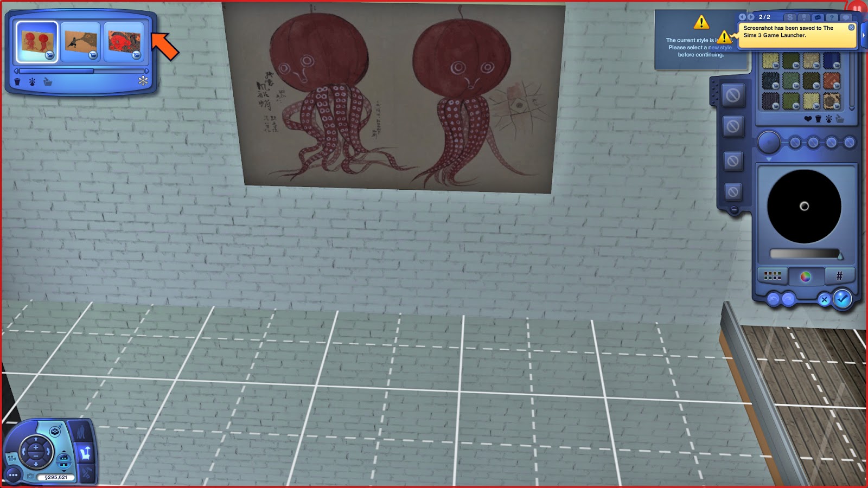Rotate the camera left
The image size is (868, 488).
coord(24,452)
